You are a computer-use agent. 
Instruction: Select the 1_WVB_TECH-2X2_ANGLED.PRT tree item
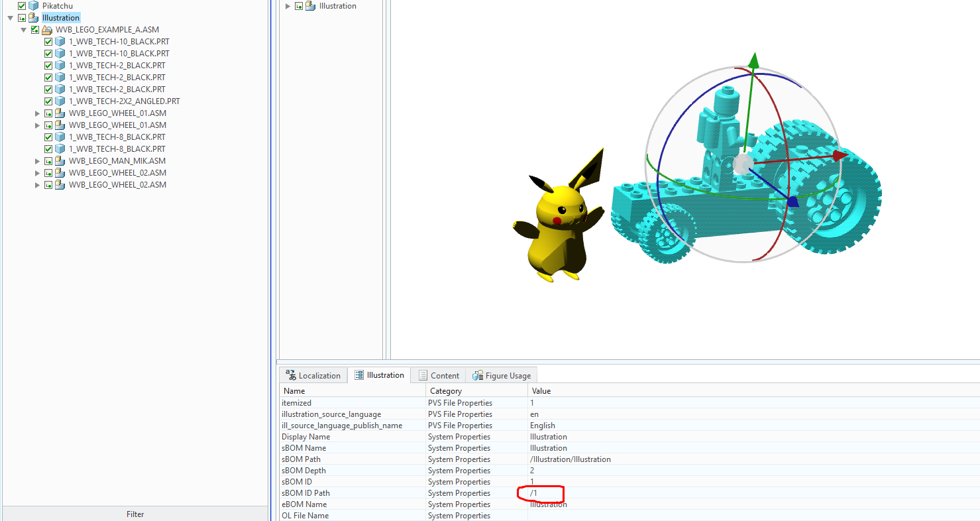125,101
